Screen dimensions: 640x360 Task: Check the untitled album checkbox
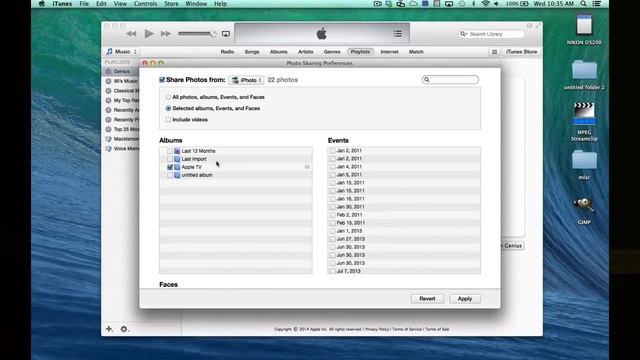[x=170, y=175]
